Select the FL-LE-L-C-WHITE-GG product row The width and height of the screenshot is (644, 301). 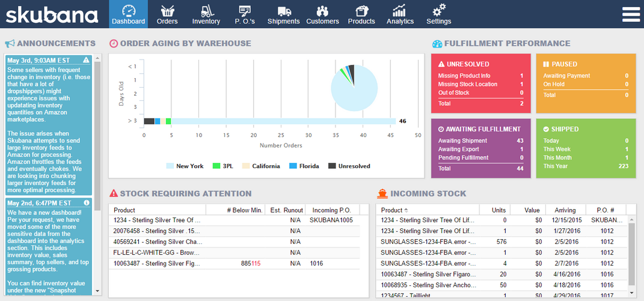(x=234, y=252)
